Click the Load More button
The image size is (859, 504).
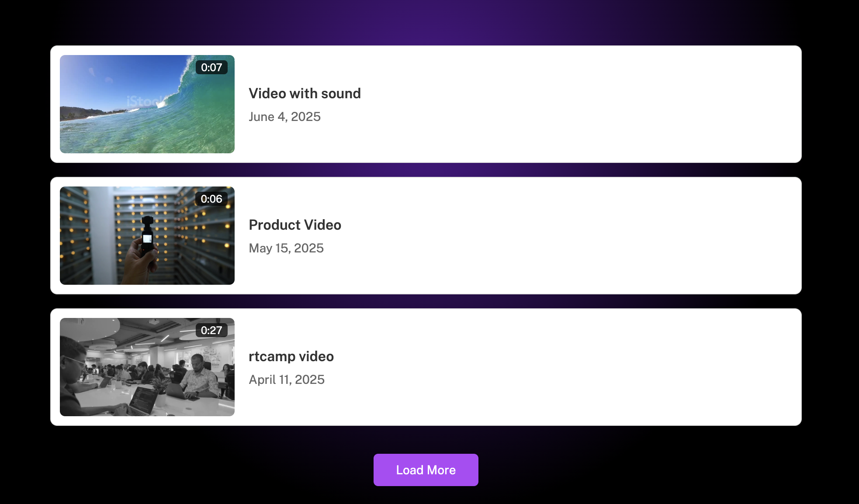click(426, 470)
